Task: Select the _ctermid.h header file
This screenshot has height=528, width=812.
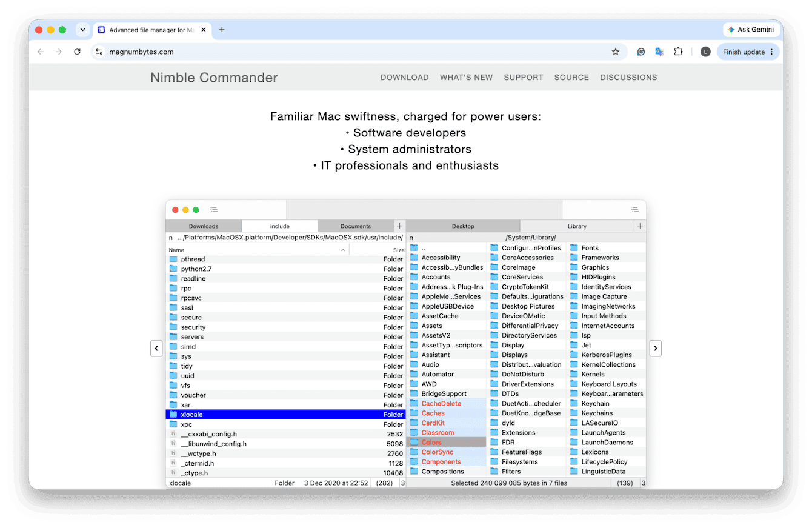Action: (285, 463)
